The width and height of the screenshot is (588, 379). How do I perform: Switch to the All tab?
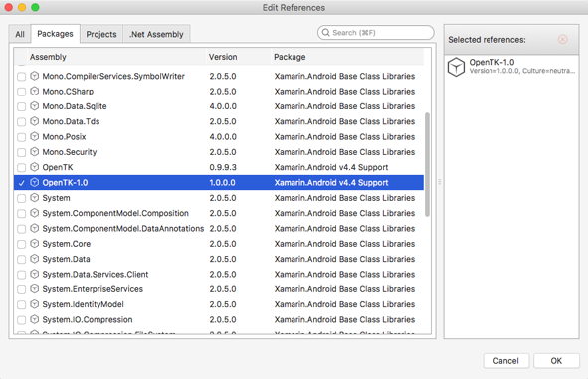click(20, 34)
